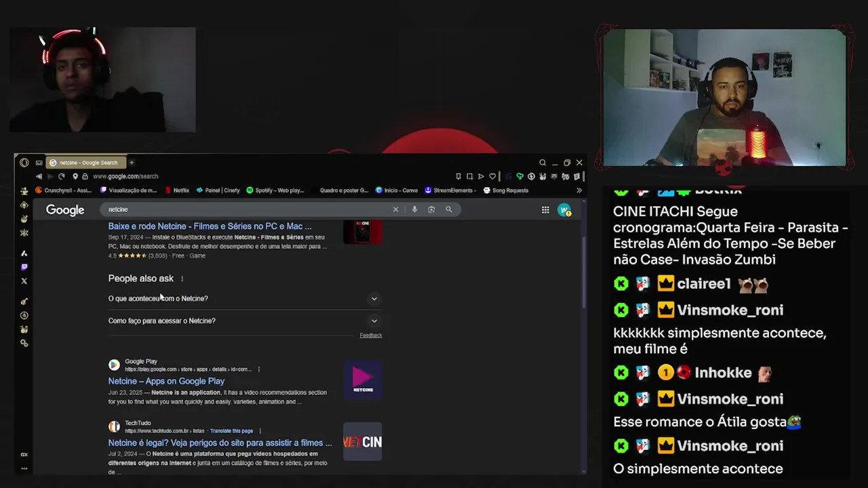
Task: Click the browser back arrow
Action: 39,176
